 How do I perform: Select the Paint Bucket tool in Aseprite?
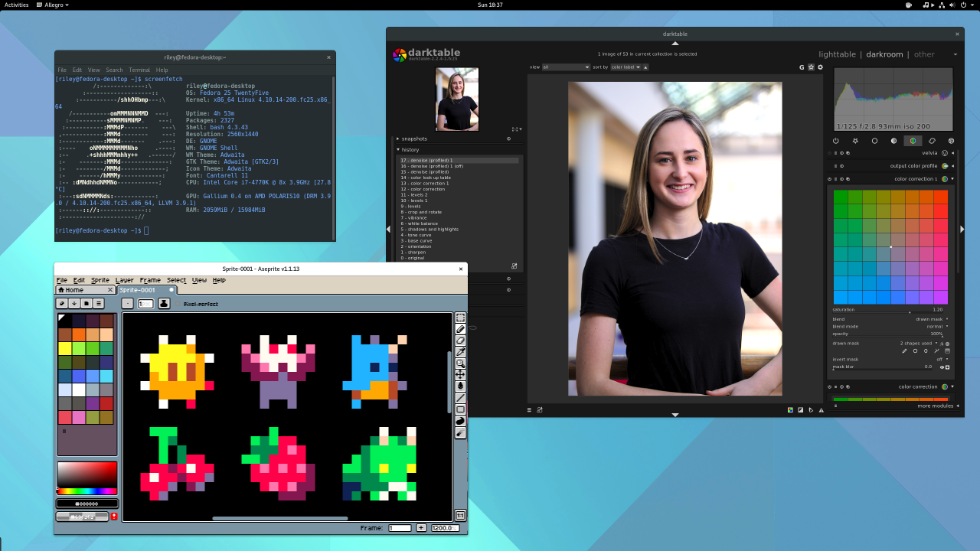[460, 386]
